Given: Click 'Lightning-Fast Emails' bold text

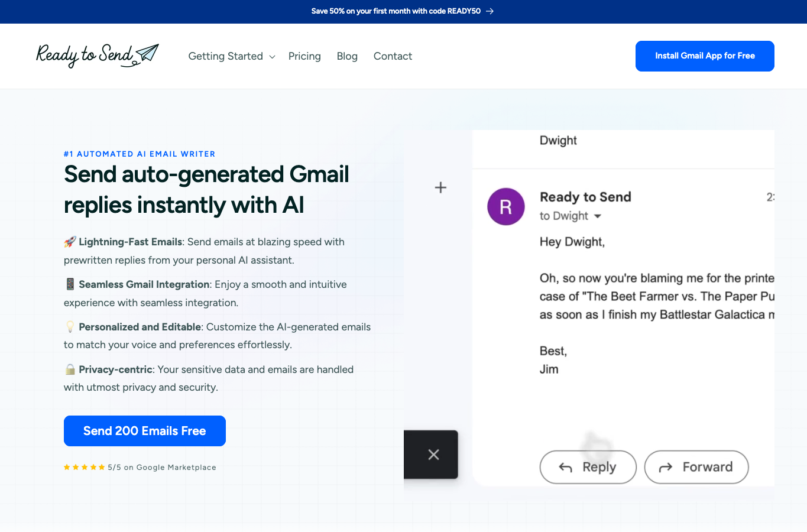Looking at the screenshot, I should click(x=130, y=242).
